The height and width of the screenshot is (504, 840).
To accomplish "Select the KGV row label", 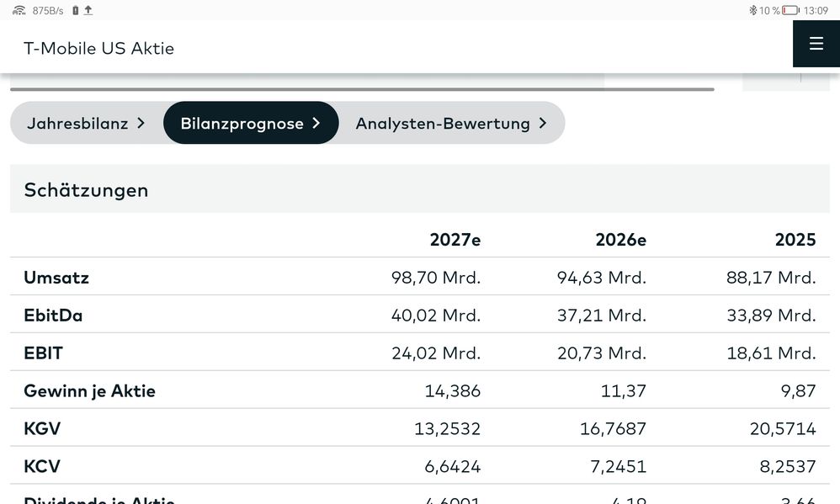I will tap(42, 428).
